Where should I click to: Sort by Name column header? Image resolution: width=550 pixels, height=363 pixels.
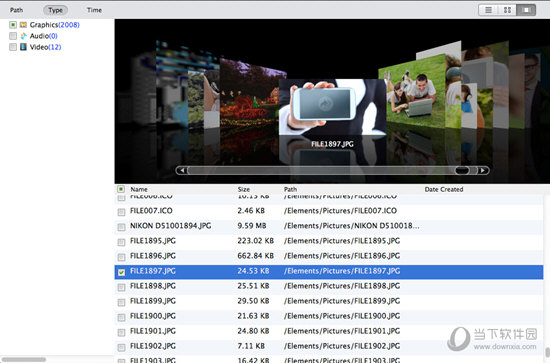(x=139, y=189)
